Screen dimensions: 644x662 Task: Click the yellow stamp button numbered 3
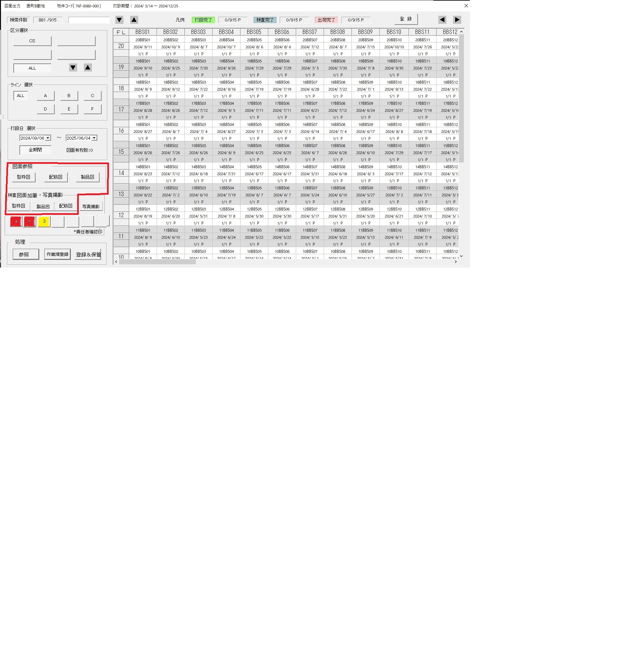(x=44, y=222)
